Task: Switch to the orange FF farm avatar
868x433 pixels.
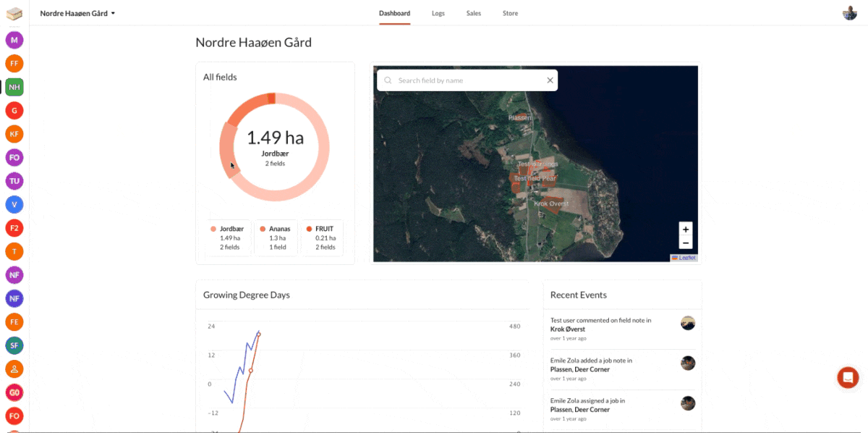Action: click(x=14, y=64)
